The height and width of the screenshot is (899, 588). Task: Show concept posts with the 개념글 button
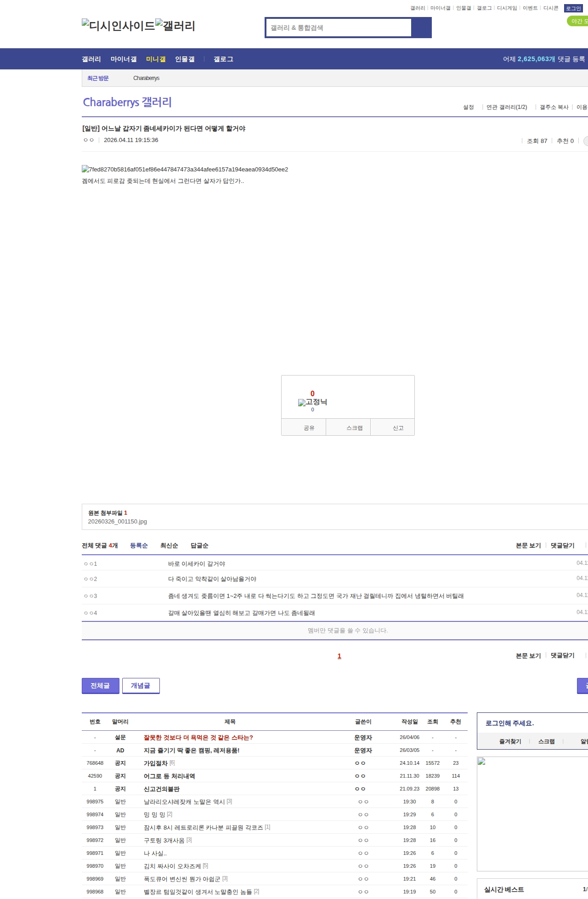click(141, 686)
